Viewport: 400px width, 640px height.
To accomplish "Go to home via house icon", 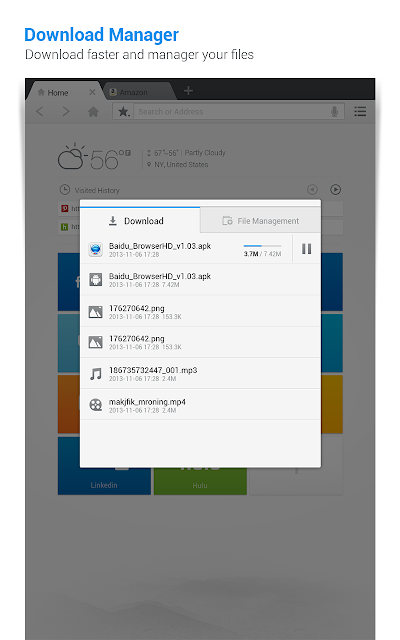I will tap(93, 111).
